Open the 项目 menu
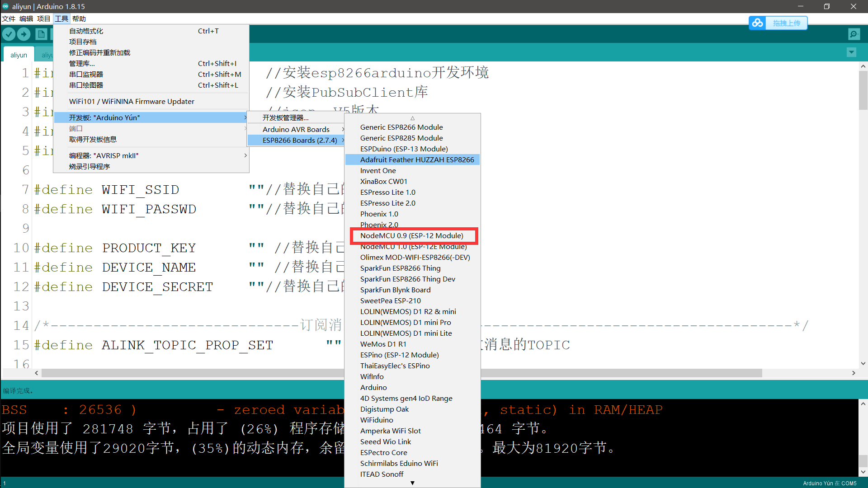 43,19
